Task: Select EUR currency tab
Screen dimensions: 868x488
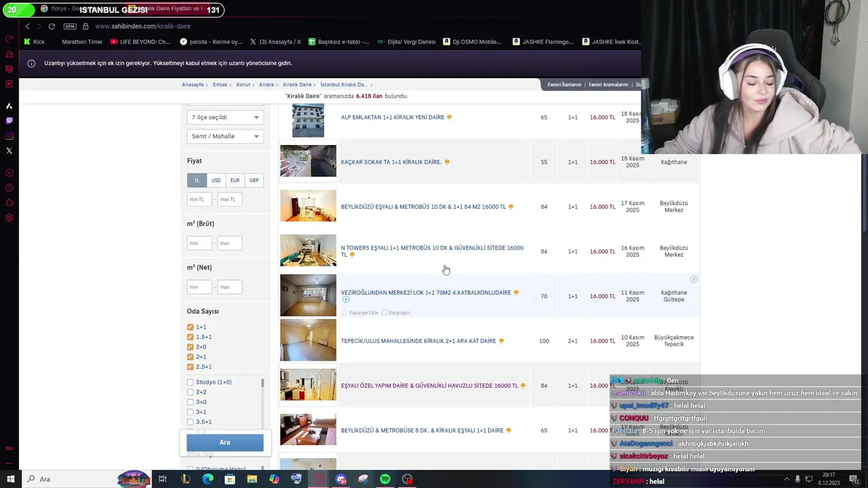Action: tap(235, 180)
